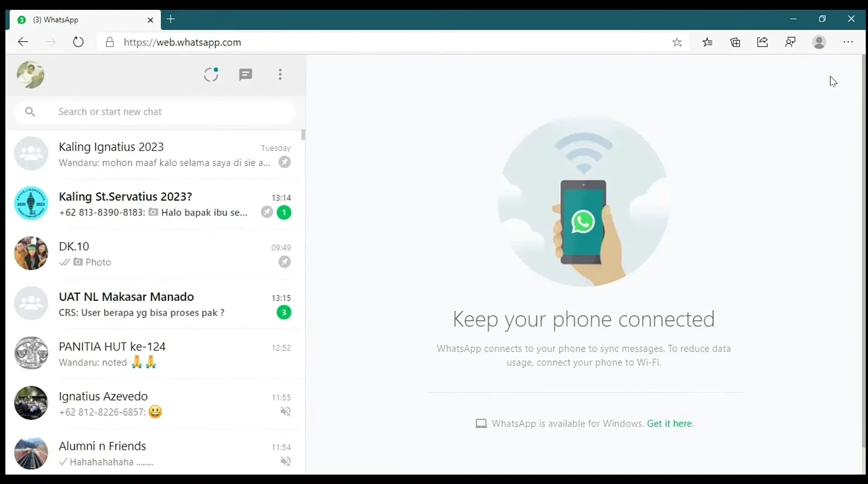868x484 pixels.
Task: Open WhatsApp menu options (three dots)
Action: 280,74
